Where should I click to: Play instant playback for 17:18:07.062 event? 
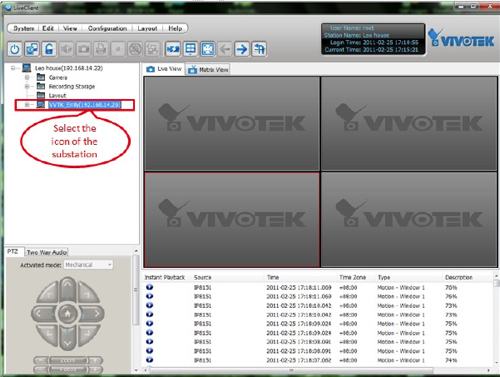click(x=150, y=360)
